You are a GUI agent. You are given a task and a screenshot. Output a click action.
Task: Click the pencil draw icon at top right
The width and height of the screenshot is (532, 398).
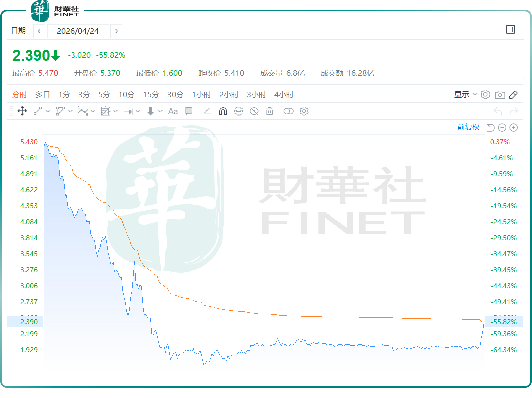513,95
